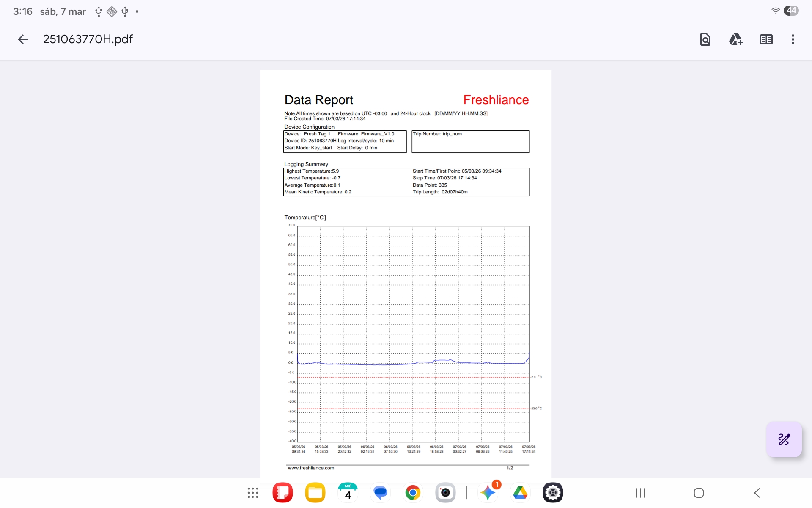
Task: Open the Settings gear app
Action: click(x=553, y=493)
